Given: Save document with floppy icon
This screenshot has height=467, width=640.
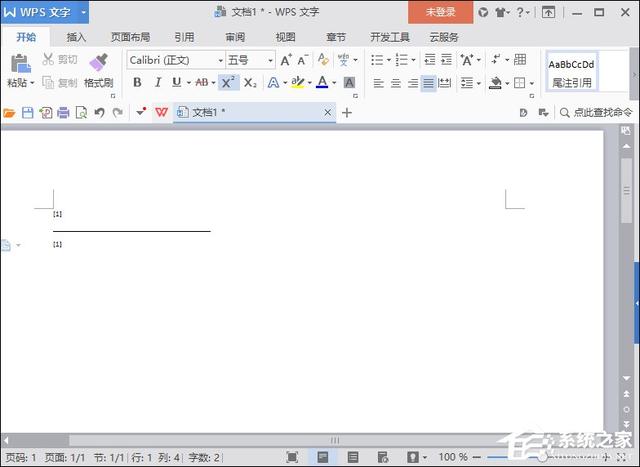Looking at the screenshot, I should pyautogui.click(x=27, y=113).
